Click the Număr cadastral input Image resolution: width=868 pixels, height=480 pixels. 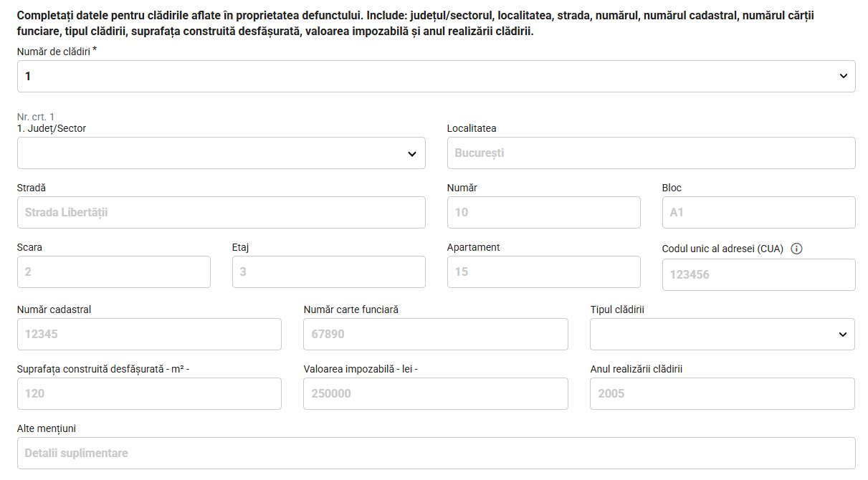(x=149, y=334)
